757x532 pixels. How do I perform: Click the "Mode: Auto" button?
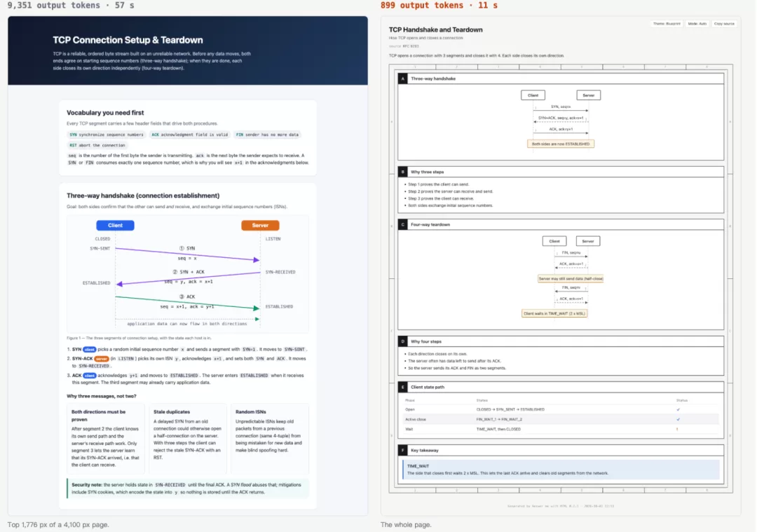(697, 24)
